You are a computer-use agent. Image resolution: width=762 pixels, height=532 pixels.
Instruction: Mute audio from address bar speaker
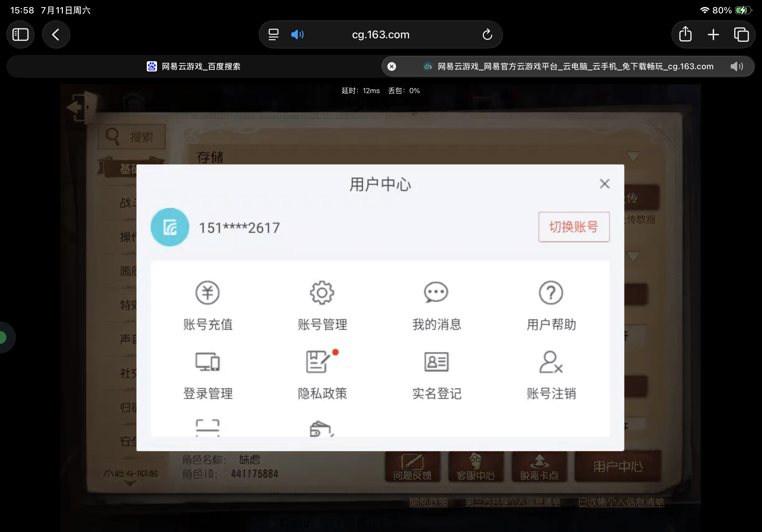(297, 34)
